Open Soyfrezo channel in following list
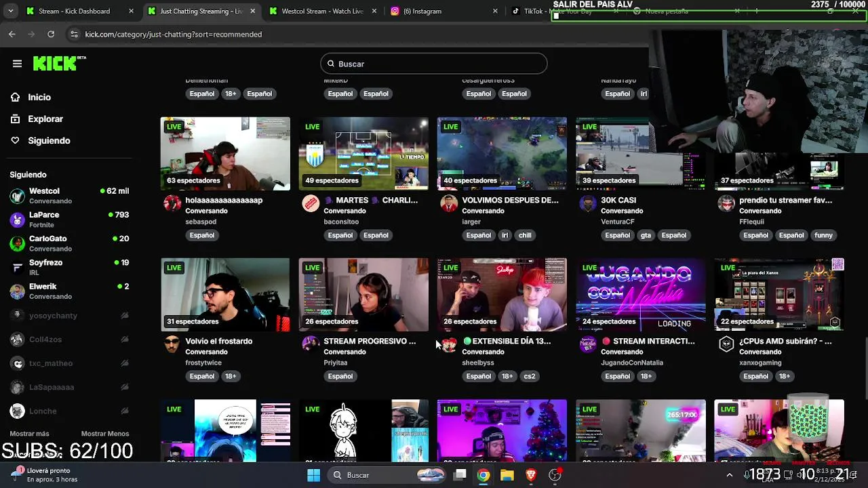 tap(69, 267)
